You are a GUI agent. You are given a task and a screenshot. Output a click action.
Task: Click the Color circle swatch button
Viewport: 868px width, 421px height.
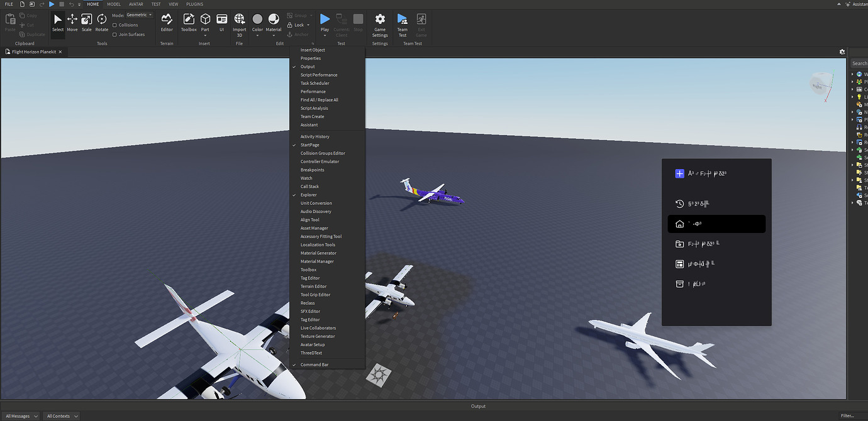click(x=257, y=19)
